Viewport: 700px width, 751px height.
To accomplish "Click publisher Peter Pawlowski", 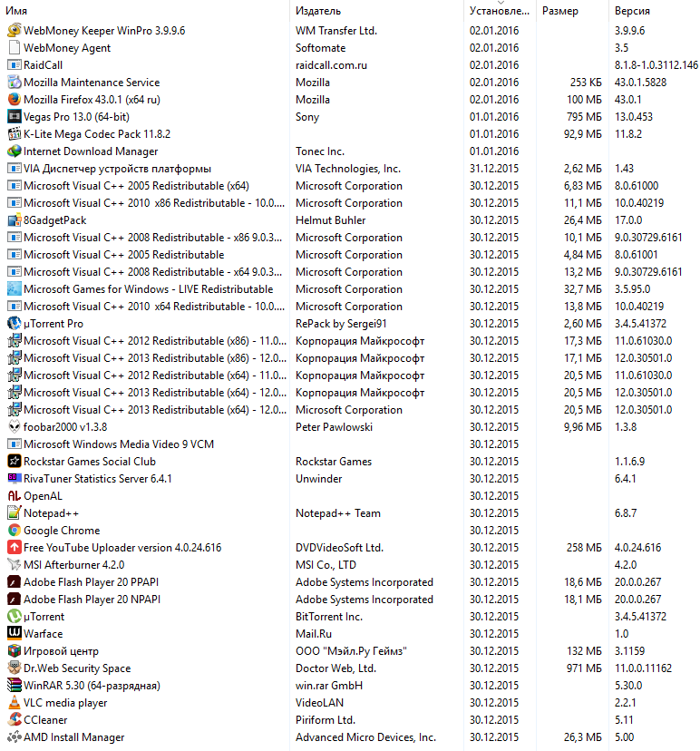I will (334, 427).
